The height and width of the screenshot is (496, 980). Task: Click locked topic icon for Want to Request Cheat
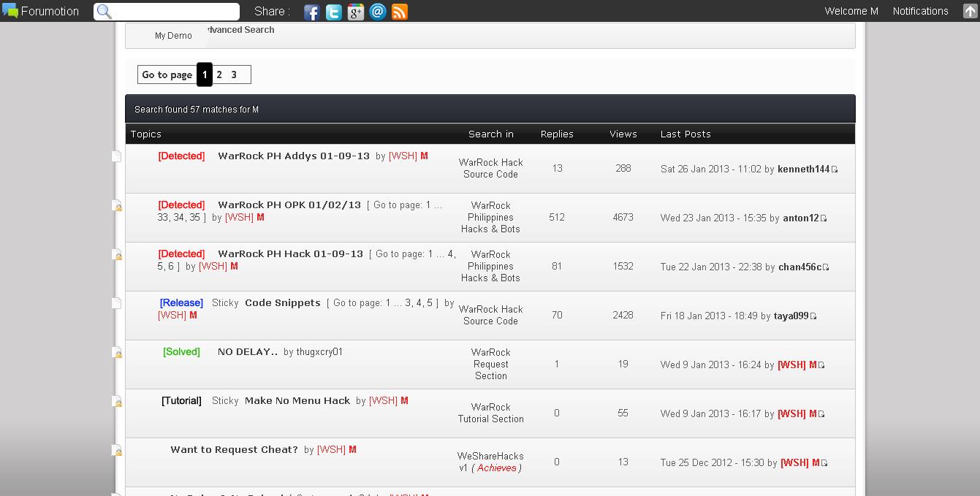(x=116, y=450)
